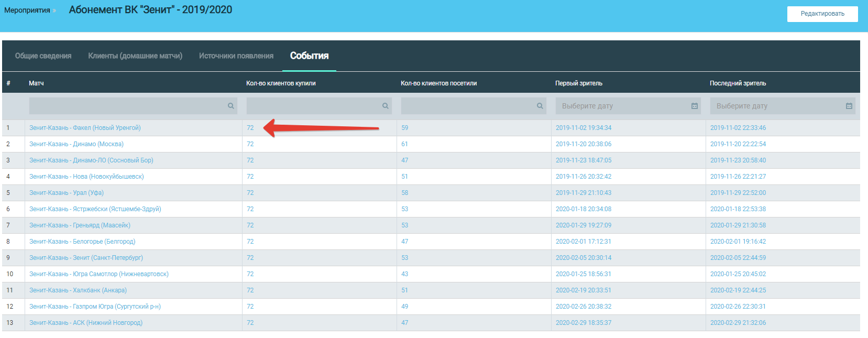Open calendar icon for Последний зритель filter

(x=849, y=106)
